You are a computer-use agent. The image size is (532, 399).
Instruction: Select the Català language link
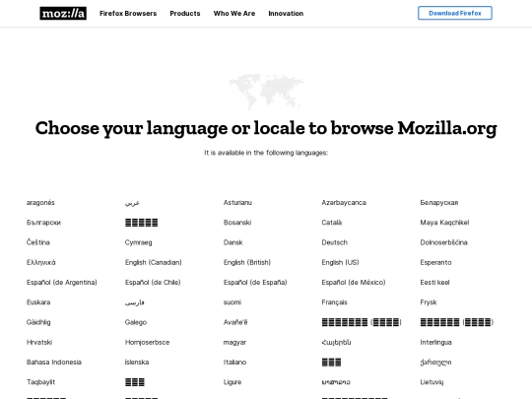tap(331, 223)
